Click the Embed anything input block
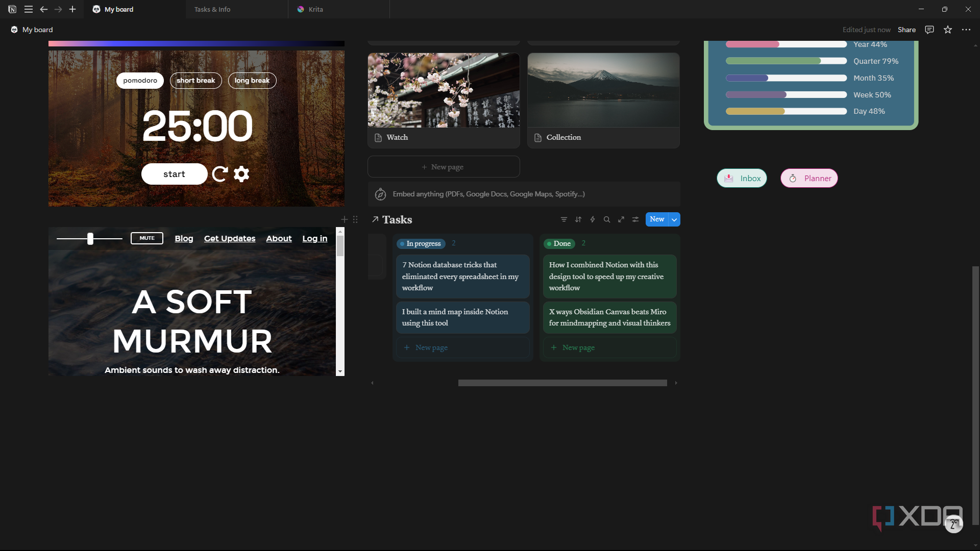 [x=524, y=194]
